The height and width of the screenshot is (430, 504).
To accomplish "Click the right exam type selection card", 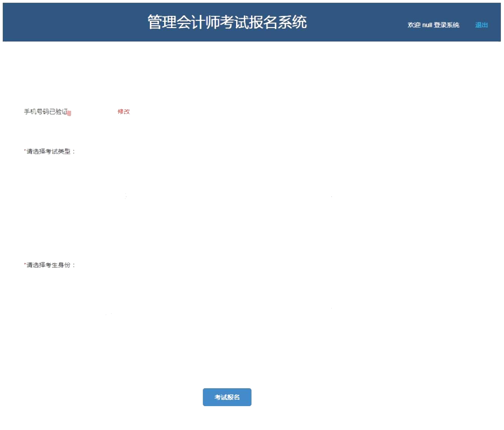I will (331, 195).
